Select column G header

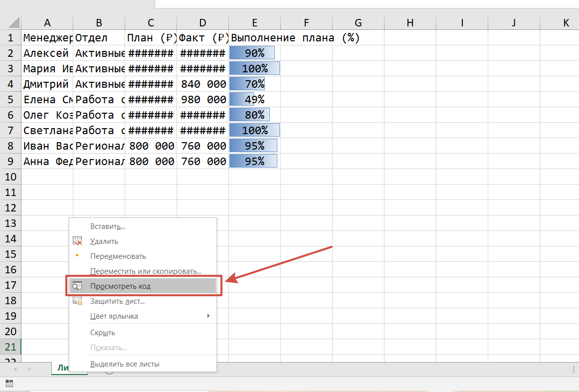[358, 23]
